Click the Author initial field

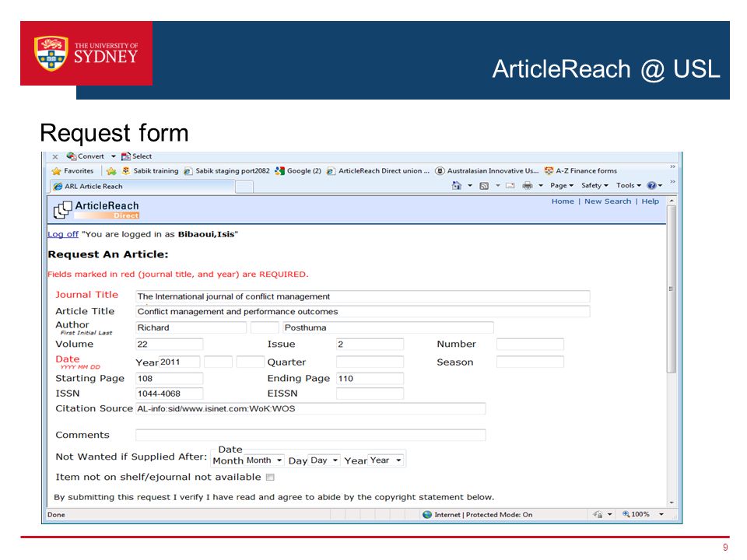click(265, 327)
